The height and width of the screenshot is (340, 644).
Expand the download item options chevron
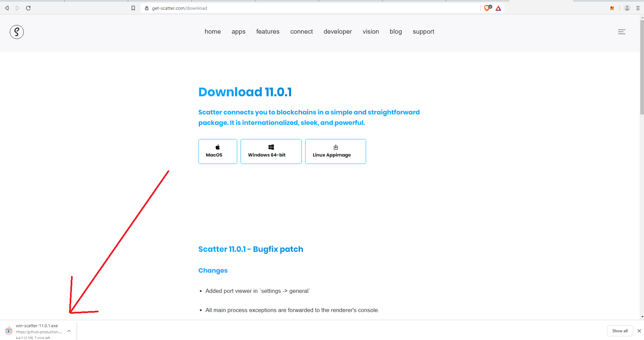click(69, 331)
